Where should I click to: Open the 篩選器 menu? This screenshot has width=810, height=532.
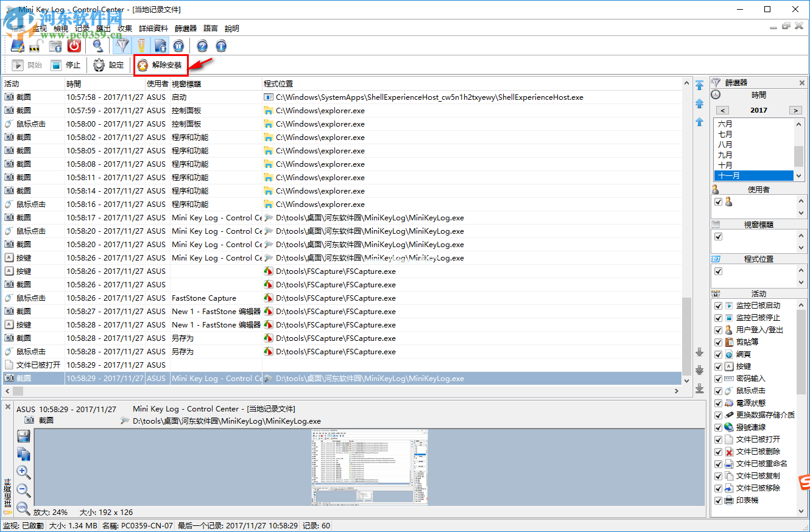click(x=186, y=28)
